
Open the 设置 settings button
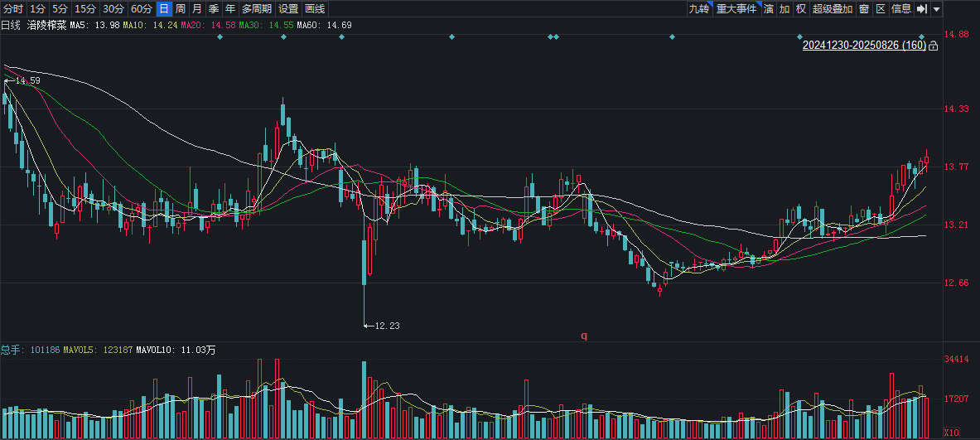click(x=288, y=9)
